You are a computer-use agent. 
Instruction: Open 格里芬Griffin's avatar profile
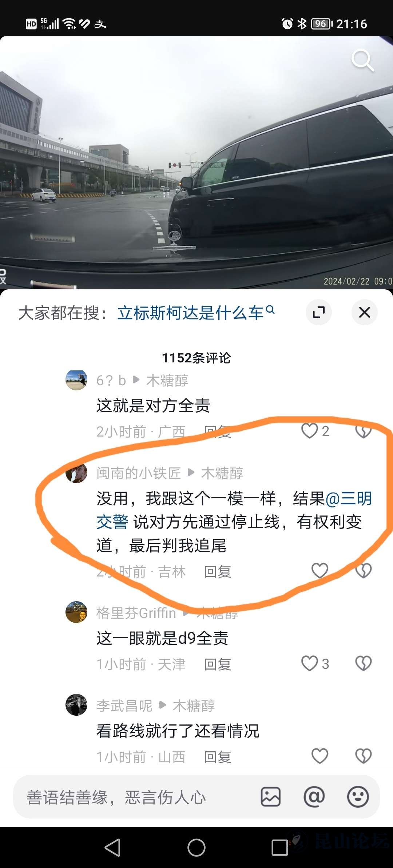(76, 612)
